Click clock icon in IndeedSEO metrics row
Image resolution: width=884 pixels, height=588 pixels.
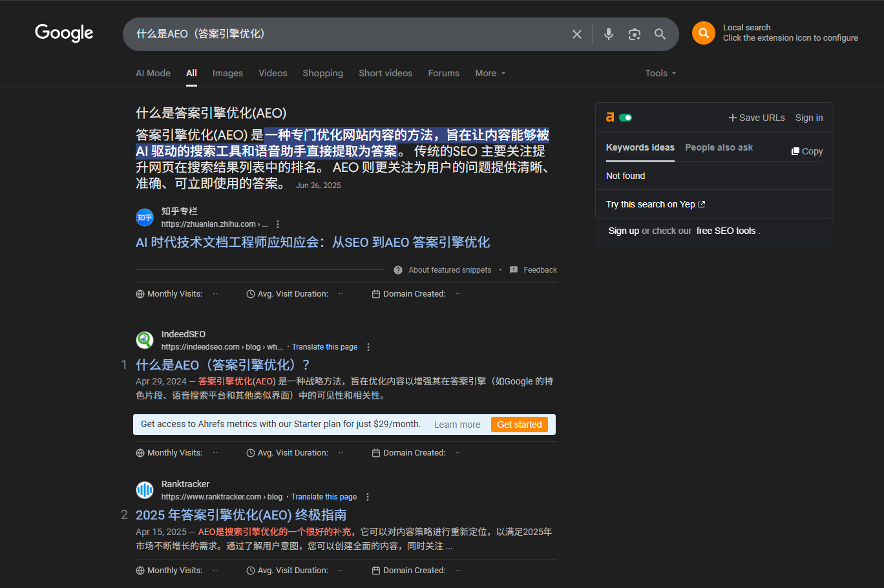pyautogui.click(x=251, y=453)
